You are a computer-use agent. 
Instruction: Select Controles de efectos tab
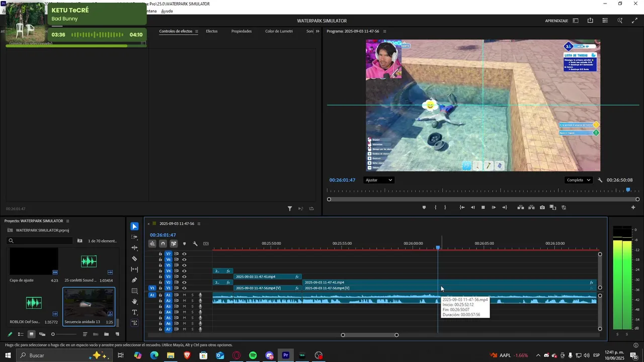tap(176, 31)
